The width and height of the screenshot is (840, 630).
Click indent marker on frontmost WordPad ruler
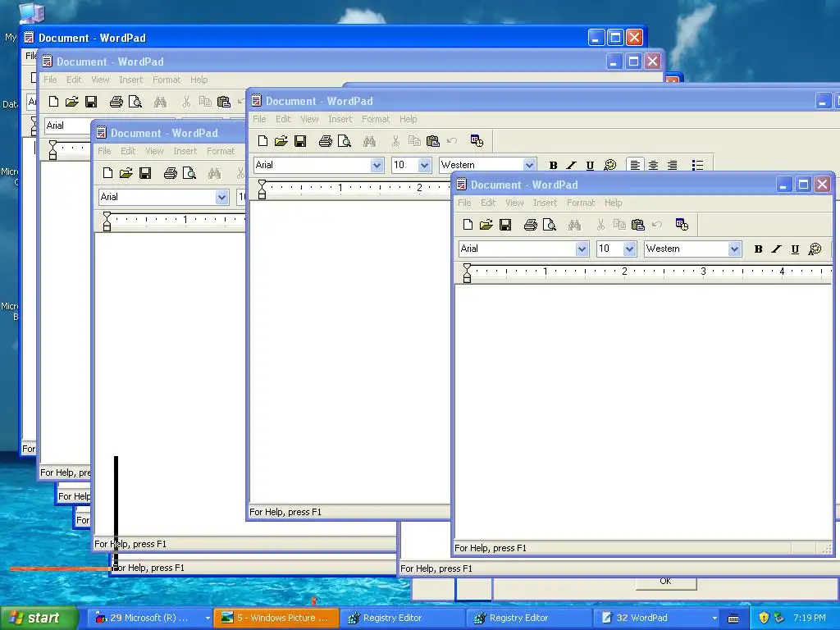(467, 272)
